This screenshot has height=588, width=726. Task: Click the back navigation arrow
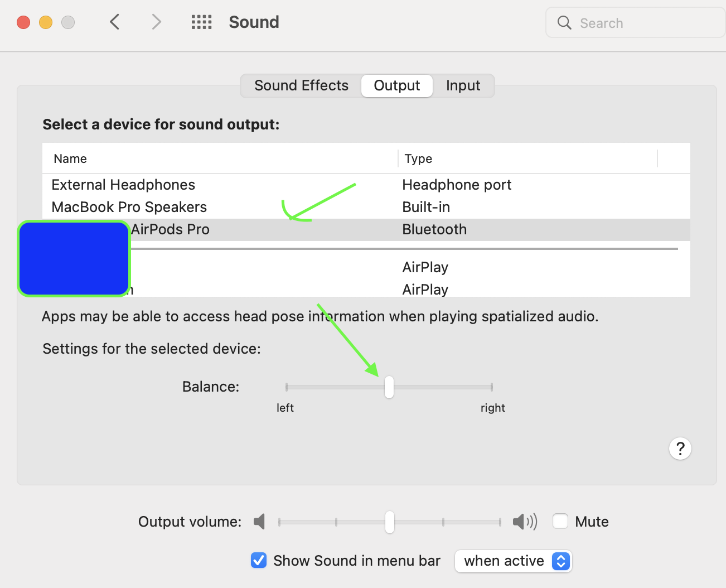point(115,22)
